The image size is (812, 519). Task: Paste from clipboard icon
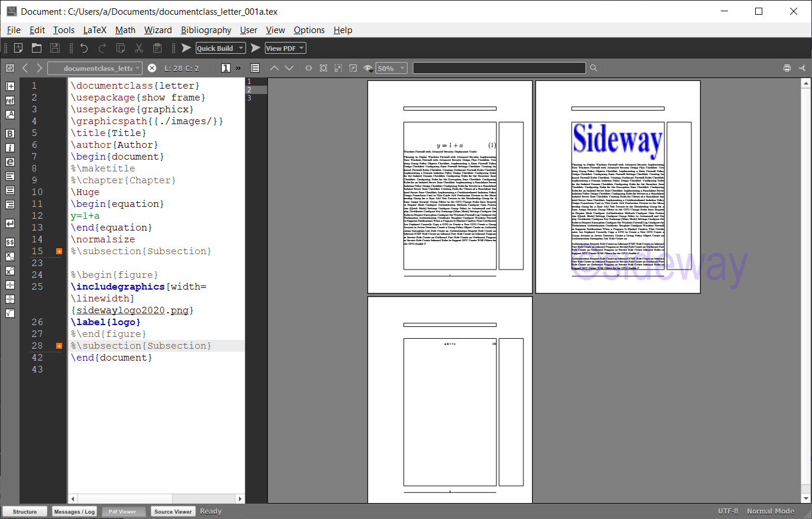click(157, 48)
